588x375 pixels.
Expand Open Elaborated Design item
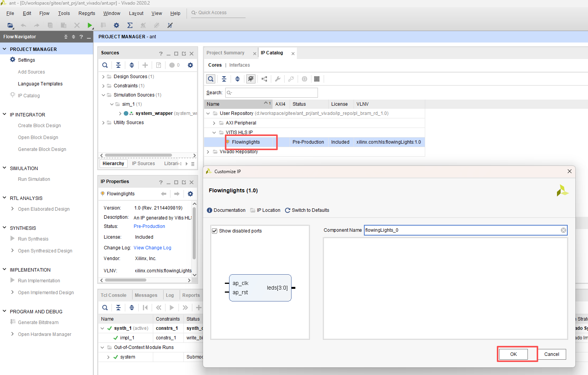tap(13, 209)
